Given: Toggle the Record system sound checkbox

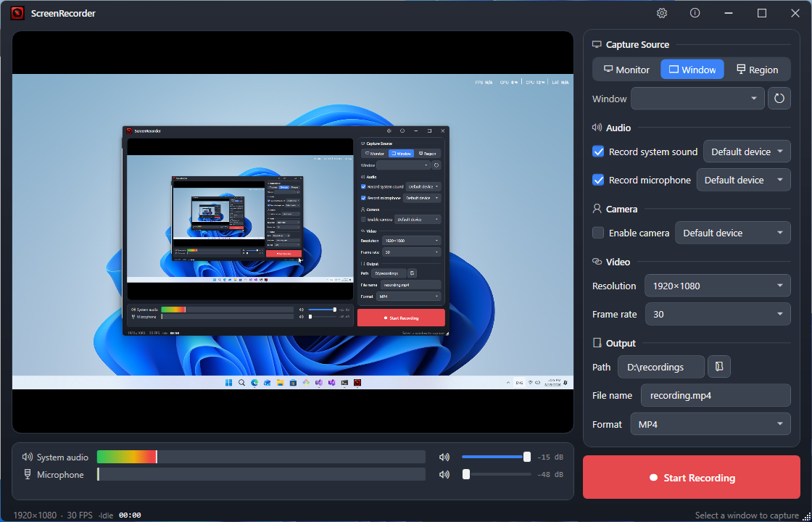Looking at the screenshot, I should (x=598, y=152).
